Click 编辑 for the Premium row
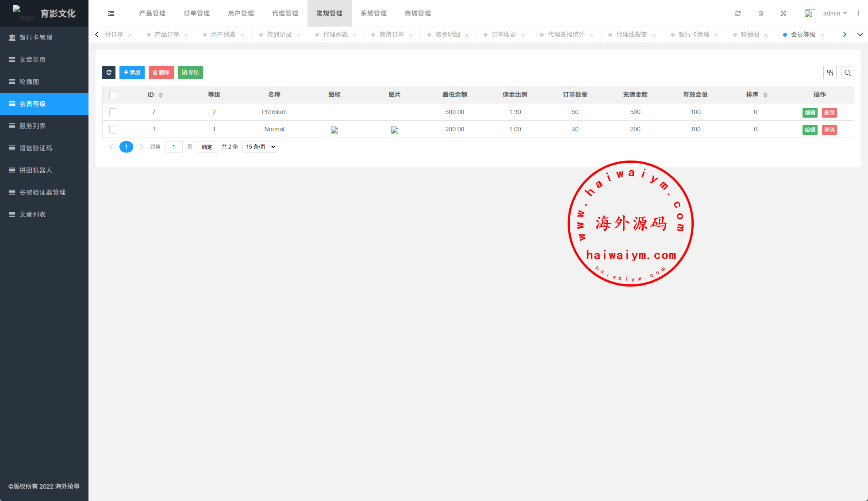The height and width of the screenshot is (501, 868). (810, 112)
